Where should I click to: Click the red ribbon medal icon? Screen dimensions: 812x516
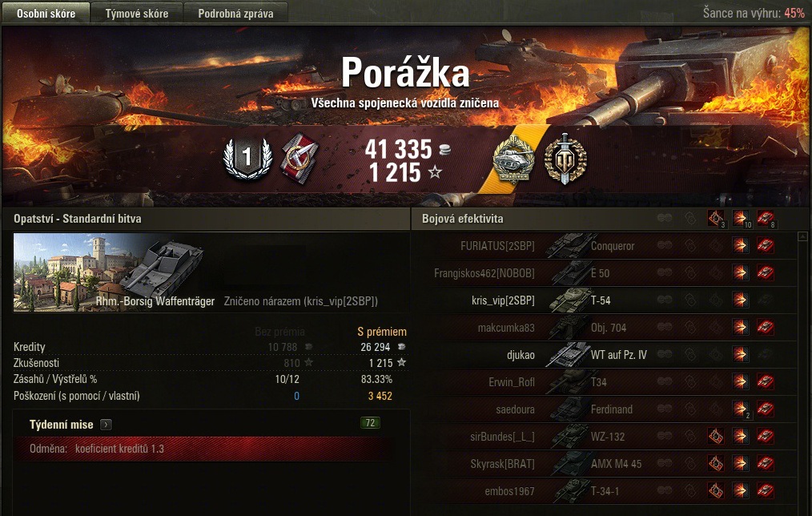[299, 158]
